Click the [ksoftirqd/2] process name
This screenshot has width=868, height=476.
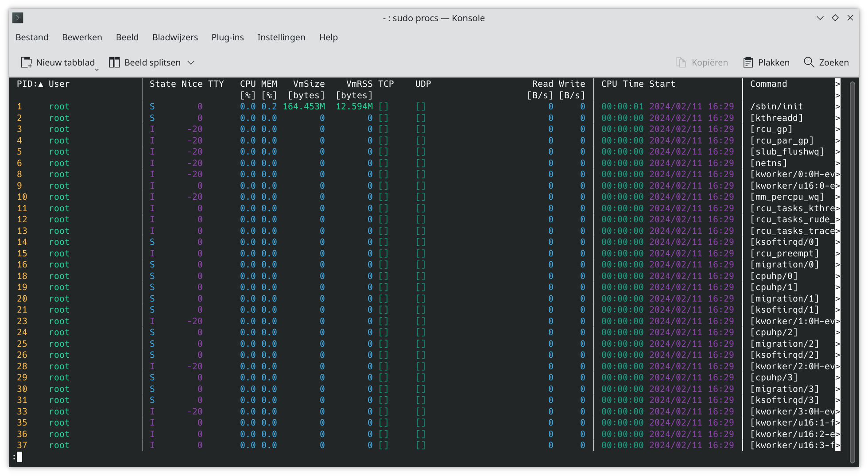784,355
